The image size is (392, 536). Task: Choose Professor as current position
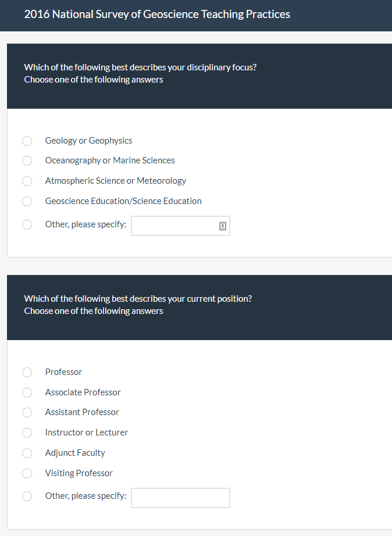[x=27, y=372]
